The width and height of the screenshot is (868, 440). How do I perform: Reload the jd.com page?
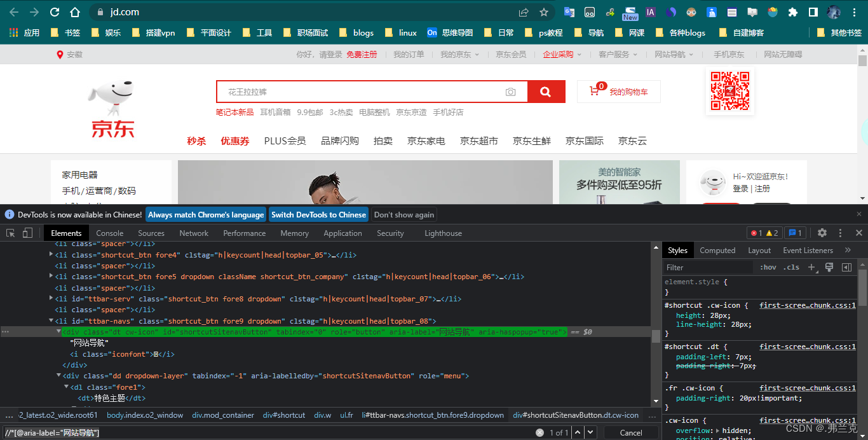(x=55, y=12)
